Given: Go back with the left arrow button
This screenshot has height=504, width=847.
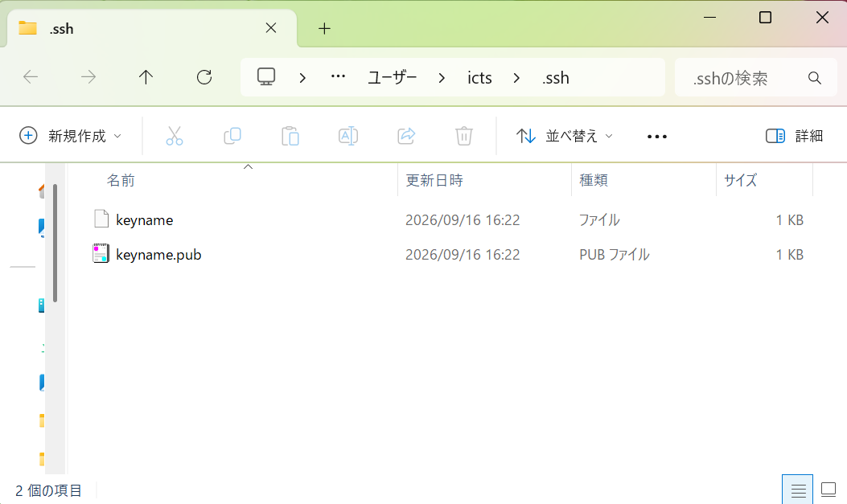Looking at the screenshot, I should point(31,77).
